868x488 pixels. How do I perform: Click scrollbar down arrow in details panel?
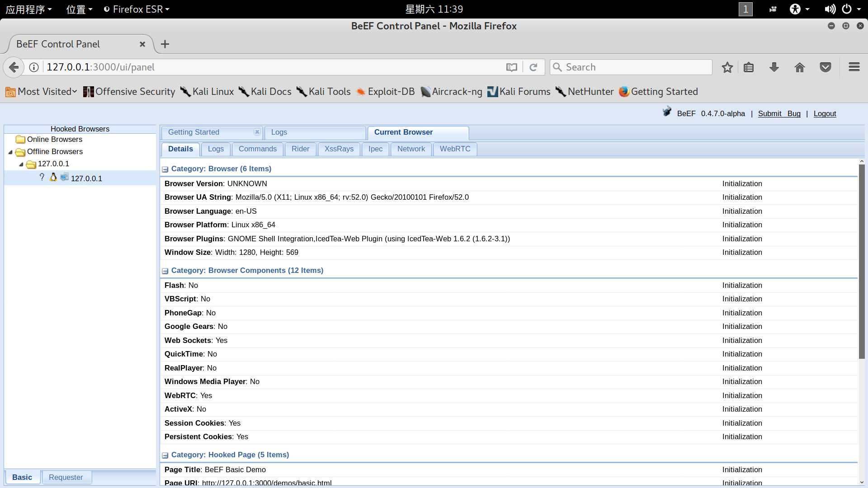862,482
